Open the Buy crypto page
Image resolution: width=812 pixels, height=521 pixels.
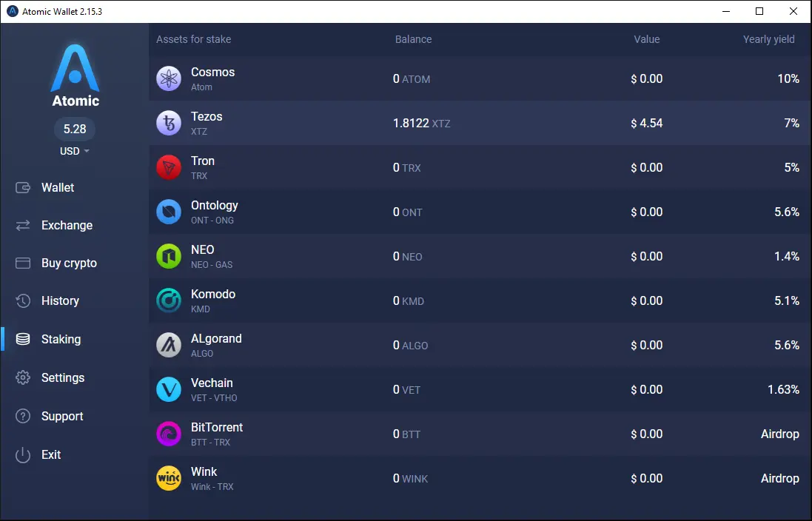tap(69, 263)
